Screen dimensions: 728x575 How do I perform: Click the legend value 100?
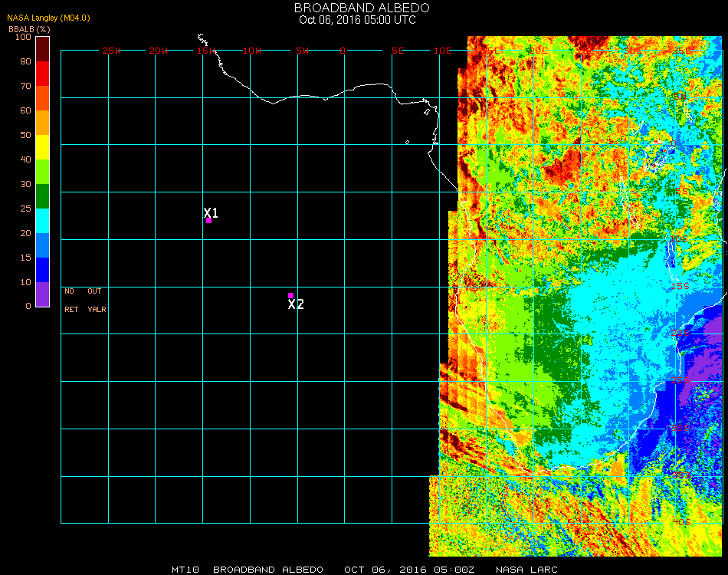(23, 37)
